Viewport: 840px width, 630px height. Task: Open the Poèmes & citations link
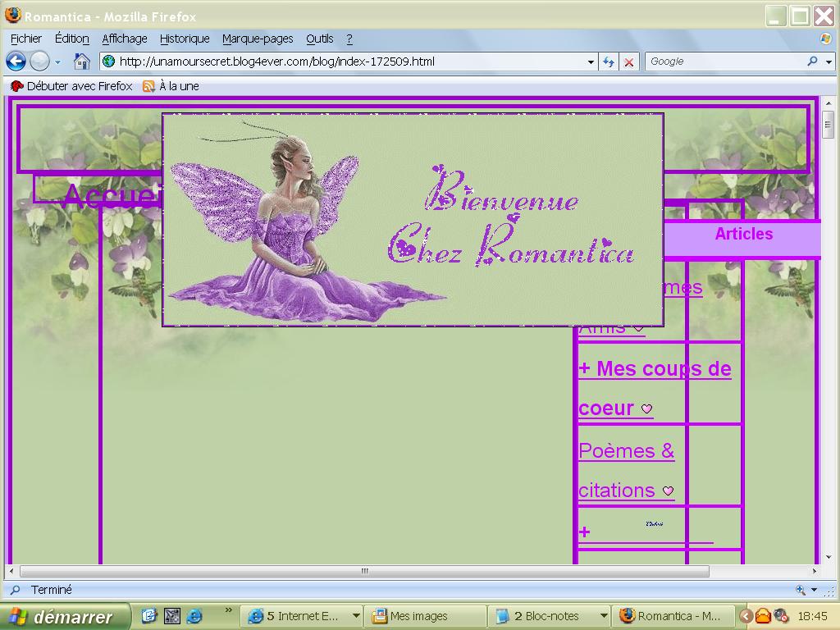click(x=626, y=470)
